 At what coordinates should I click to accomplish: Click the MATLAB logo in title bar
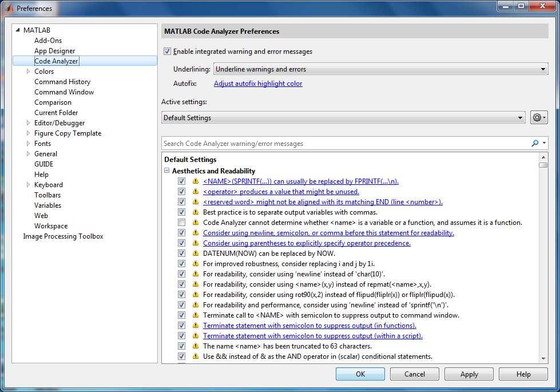click(x=9, y=8)
